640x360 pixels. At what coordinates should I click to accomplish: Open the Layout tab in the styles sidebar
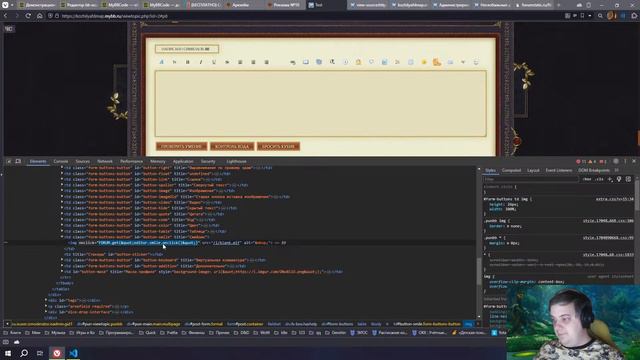pos(533,170)
